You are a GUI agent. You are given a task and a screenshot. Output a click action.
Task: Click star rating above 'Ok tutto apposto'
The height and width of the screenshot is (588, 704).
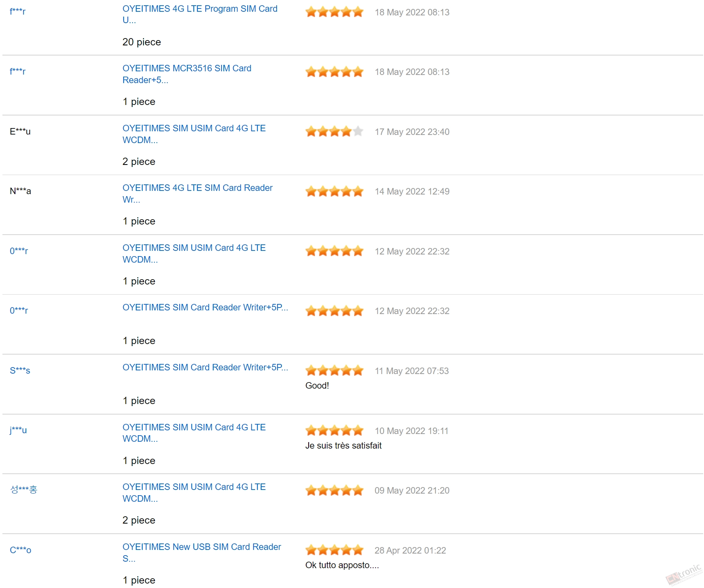click(x=334, y=550)
